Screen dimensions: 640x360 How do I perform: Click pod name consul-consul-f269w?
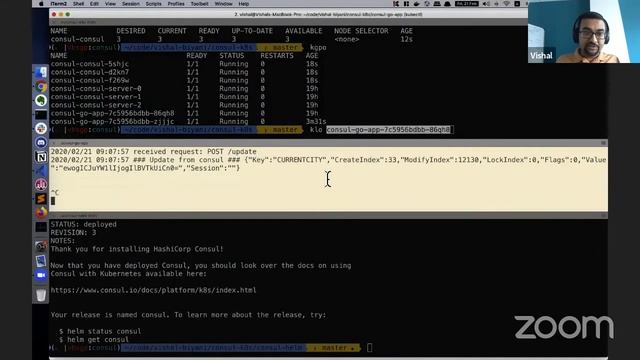coord(89,80)
